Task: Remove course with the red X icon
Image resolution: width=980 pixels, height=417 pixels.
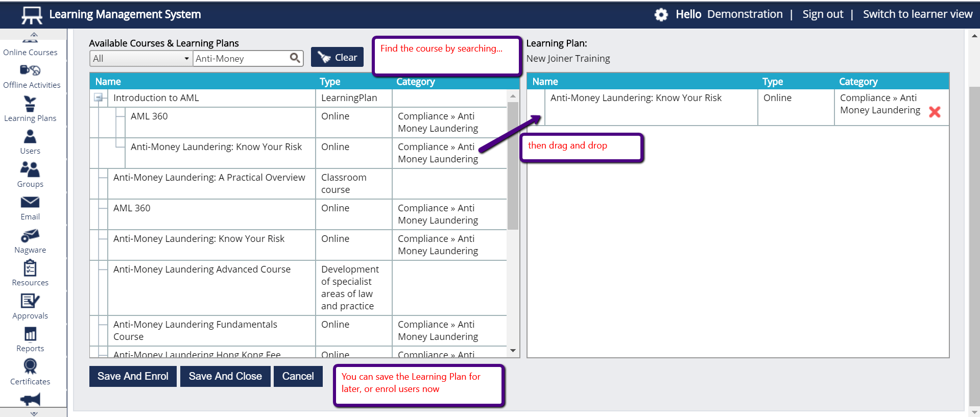Action: [934, 112]
